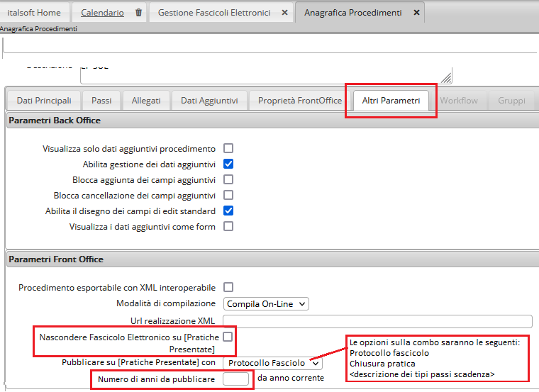Uncheck Abilita gestione dei dati aggiuntivi
This screenshot has width=539, height=392.
[228, 164]
